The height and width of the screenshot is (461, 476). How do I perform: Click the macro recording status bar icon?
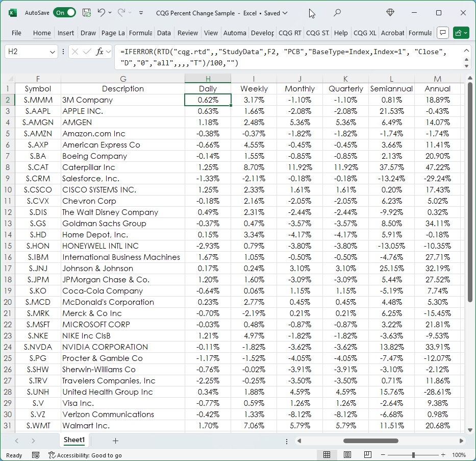tap(36, 455)
